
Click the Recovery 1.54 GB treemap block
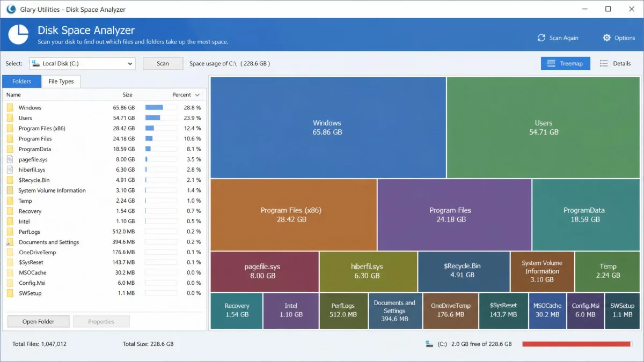pos(237,311)
